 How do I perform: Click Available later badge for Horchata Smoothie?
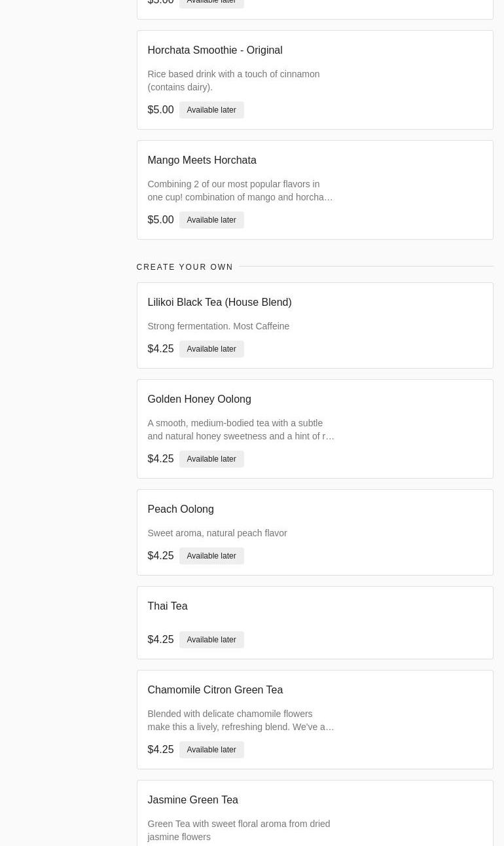[x=211, y=110]
